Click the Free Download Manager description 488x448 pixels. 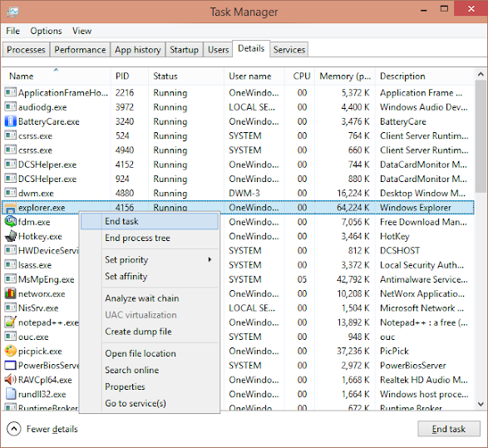tap(423, 222)
